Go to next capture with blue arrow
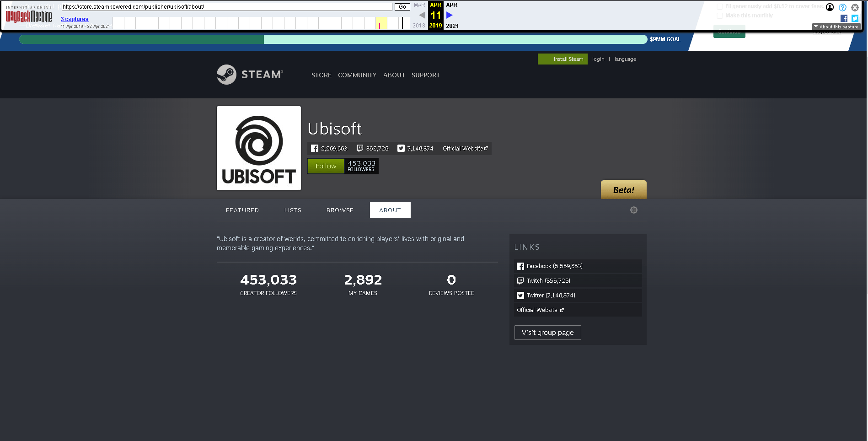Image resolution: width=868 pixels, height=441 pixels. tap(449, 15)
